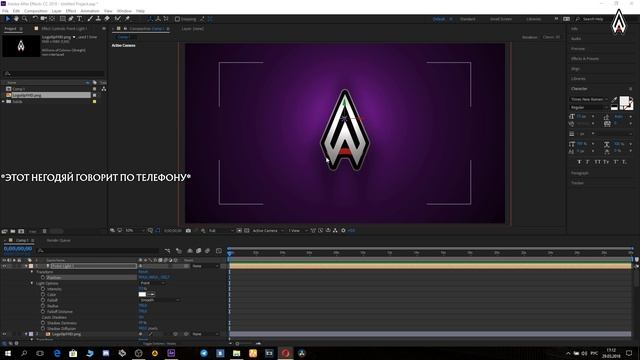This screenshot has width=640, height=360.
Task: Select the Pan Behind anchor point tool
Action: 52,19
